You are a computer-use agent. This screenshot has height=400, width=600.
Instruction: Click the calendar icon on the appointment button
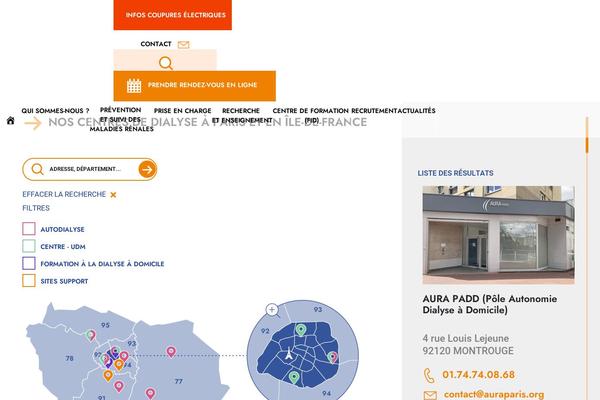coord(134,86)
